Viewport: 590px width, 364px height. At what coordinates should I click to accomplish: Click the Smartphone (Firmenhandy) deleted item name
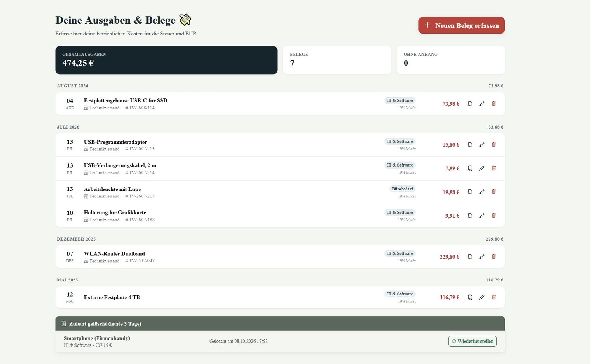coord(97,338)
